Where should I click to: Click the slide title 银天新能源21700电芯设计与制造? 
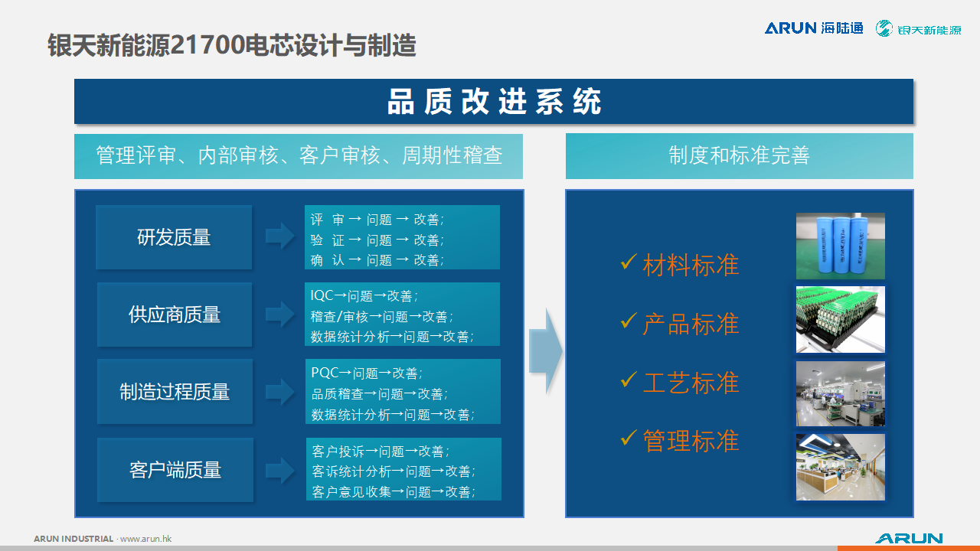pos(232,45)
